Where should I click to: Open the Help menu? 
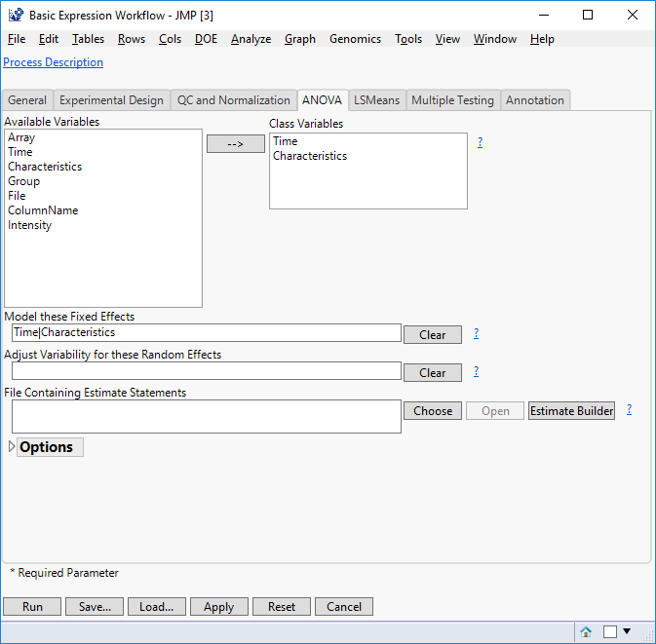[x=542, y=39]
